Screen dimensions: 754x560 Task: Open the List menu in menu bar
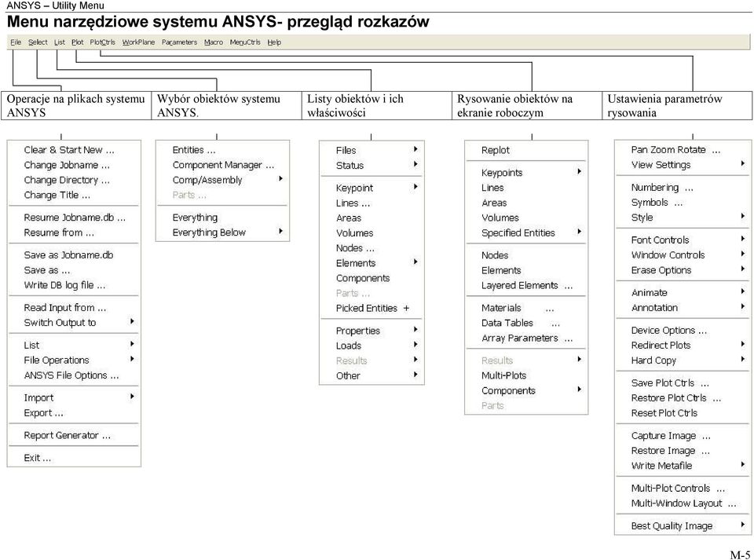click(x=59, y=42)
